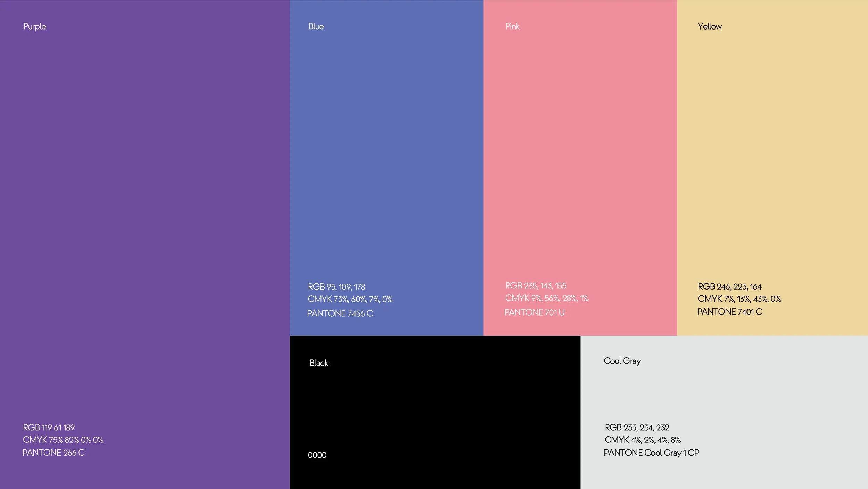Click the Pink color swatch area
This screenshot has height=489, width=868.
(x=580, y=156)
